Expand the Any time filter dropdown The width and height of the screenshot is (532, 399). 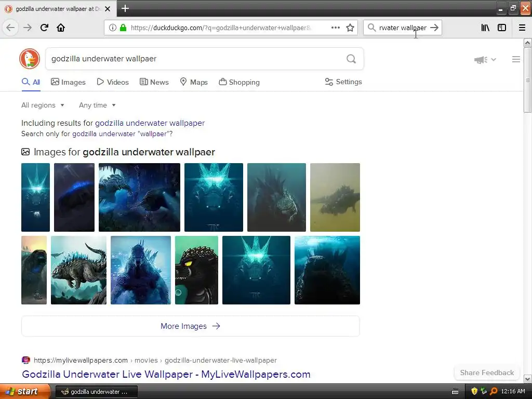[97, 105]
